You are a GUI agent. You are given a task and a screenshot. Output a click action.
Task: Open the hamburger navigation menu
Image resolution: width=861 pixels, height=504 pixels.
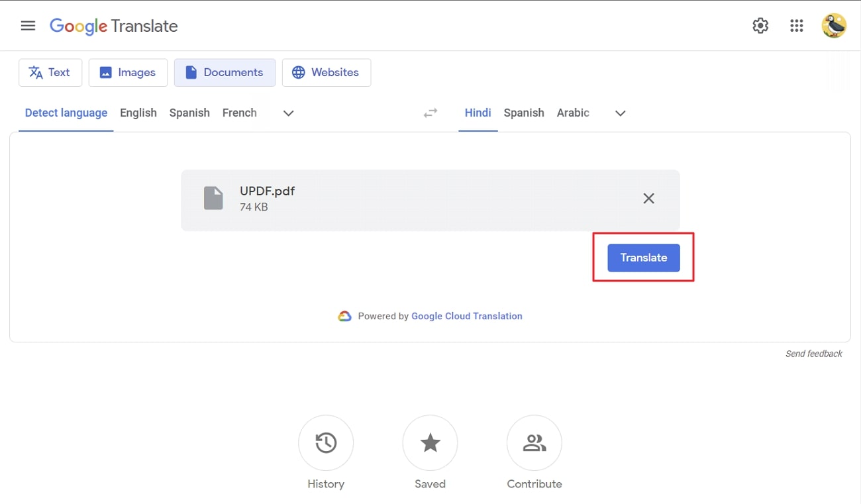click(28, 25)
